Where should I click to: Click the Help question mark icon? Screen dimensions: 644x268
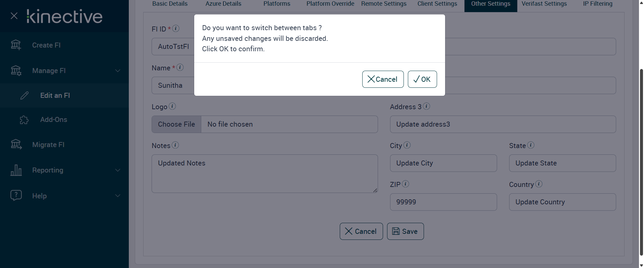tap(16, 195)
